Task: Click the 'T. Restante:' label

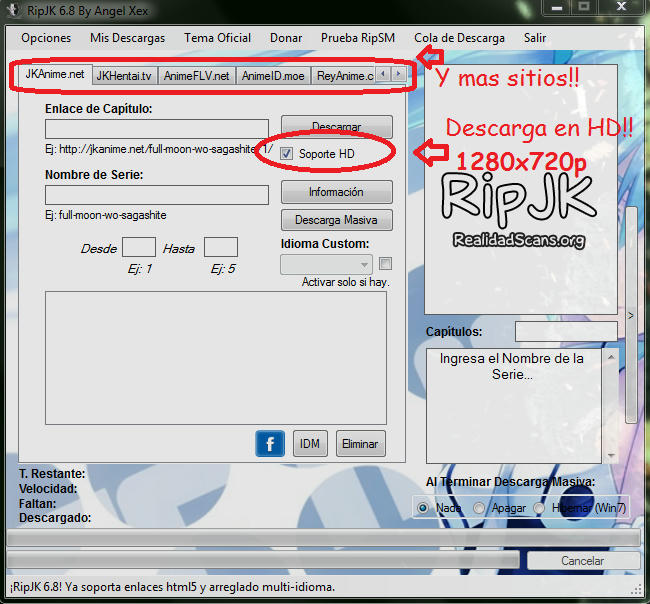Action: click(x=52, y=473)
